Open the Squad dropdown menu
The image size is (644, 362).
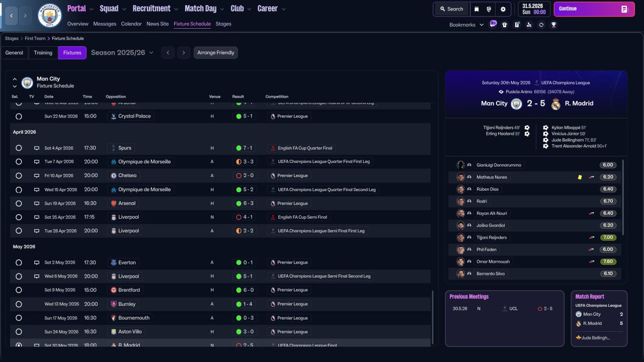point(113,9)
